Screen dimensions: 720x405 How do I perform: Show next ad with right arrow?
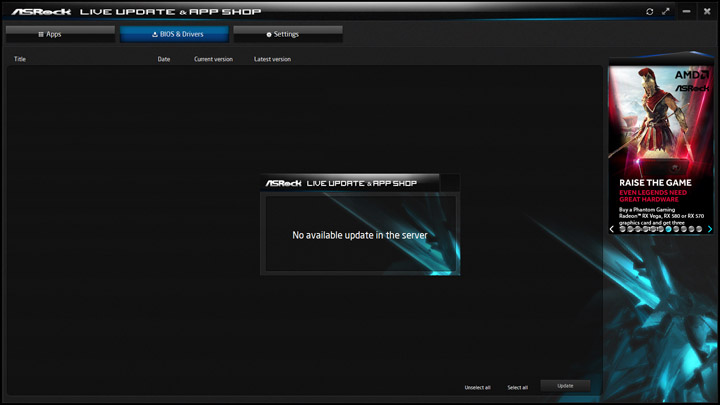[x=710, y=229]
